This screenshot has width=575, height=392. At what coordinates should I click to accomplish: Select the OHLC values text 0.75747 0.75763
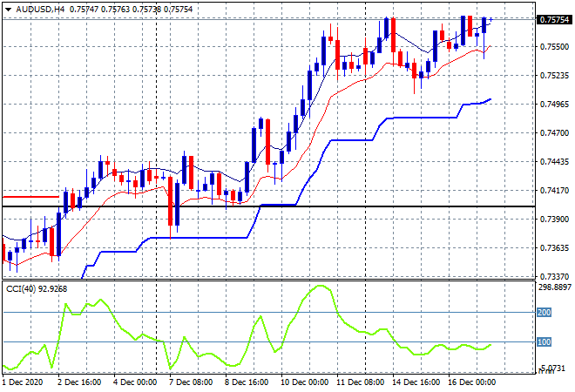(x=99, y=10)
